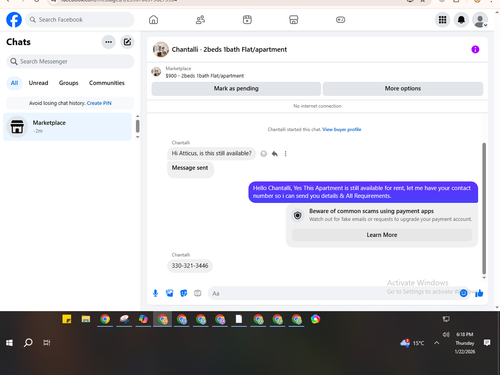The height and width of the screenshot is (375, 500).
Task: Open the white document app in taskbar
Action: pos(239,319)
